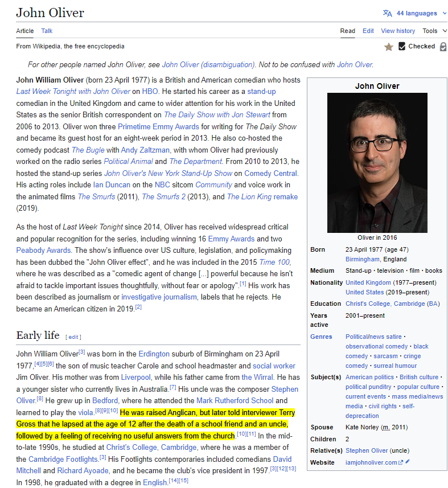Follow the viola link

tap(85, 412)
